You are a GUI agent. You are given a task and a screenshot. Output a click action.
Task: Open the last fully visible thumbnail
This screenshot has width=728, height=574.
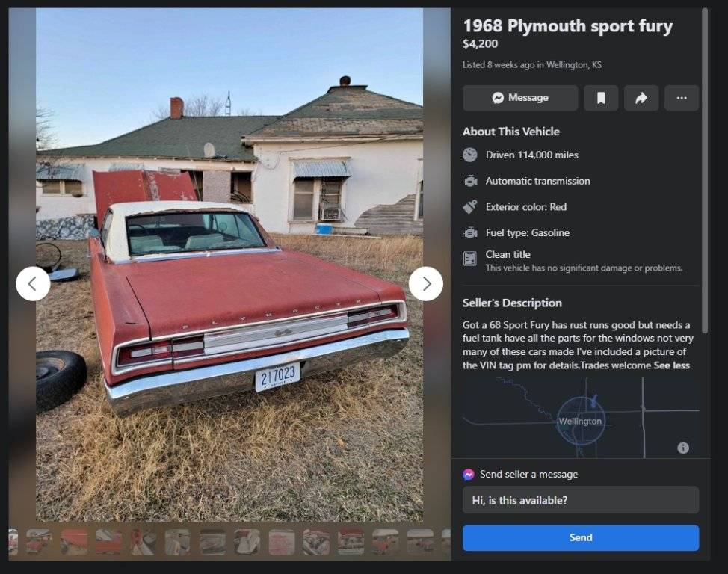pyautogui.click(x=420, y=542)
